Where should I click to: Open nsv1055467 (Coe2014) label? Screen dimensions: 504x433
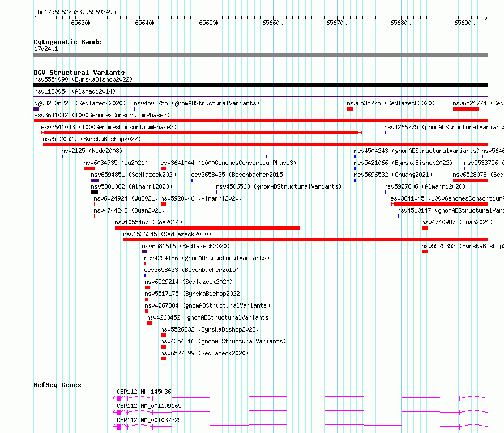[148, 222]
